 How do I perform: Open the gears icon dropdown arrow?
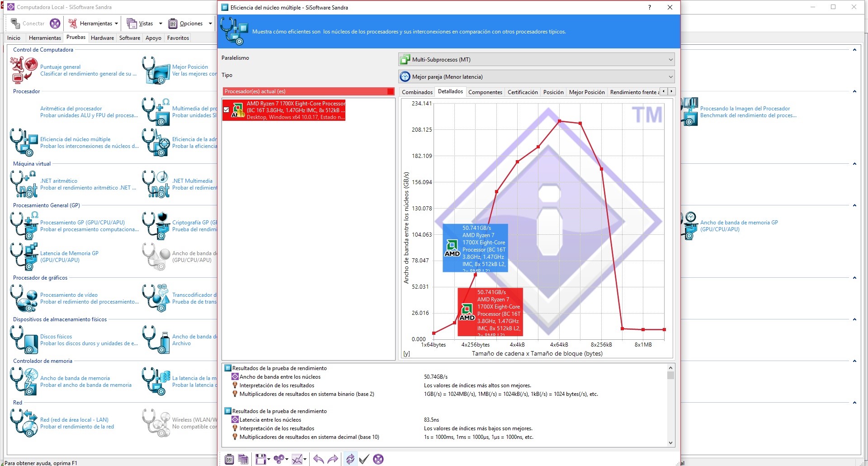[x=287, y=460]
